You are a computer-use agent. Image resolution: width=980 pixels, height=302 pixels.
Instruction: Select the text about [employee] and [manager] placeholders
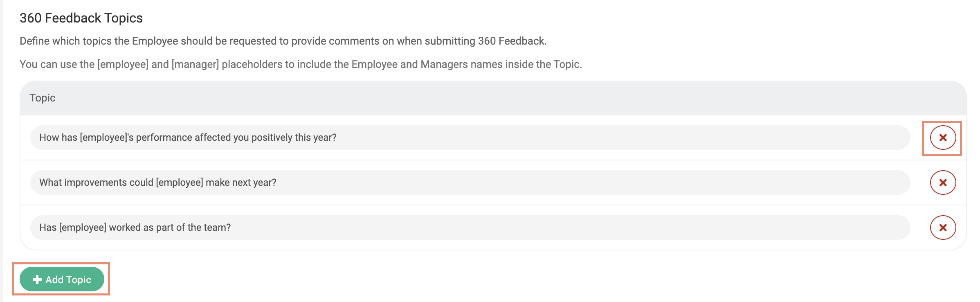tap(301, 64)
